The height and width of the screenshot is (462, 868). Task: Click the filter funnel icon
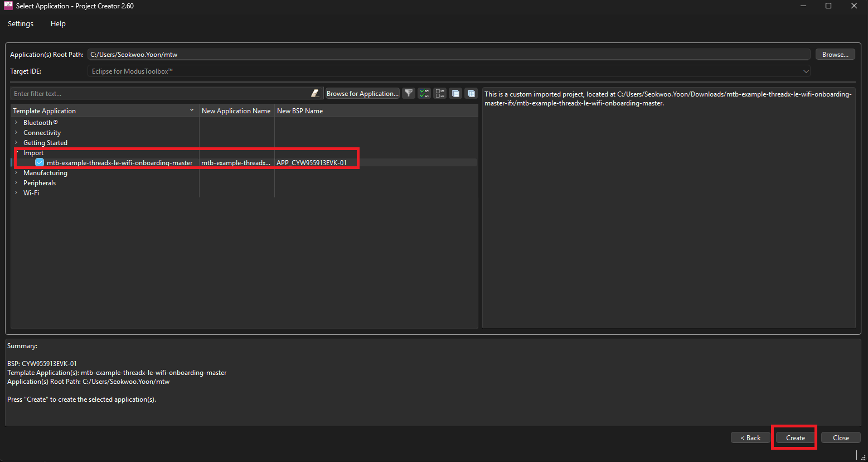409,94
